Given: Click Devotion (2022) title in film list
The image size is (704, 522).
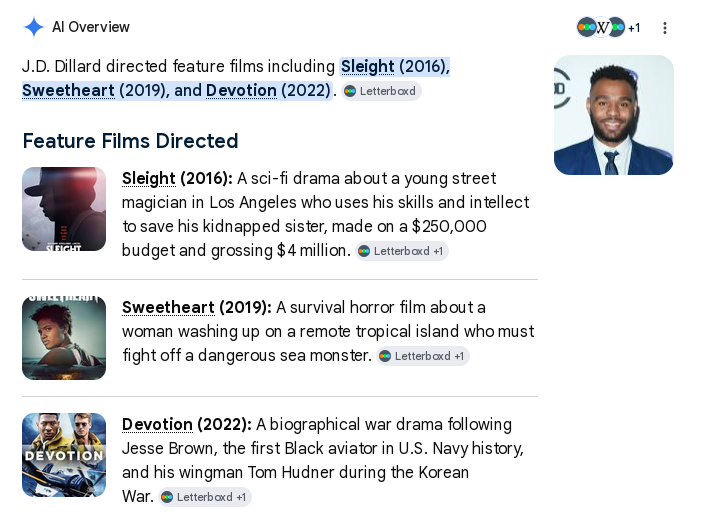Looking at the screenshot, I should pos(187,424).
